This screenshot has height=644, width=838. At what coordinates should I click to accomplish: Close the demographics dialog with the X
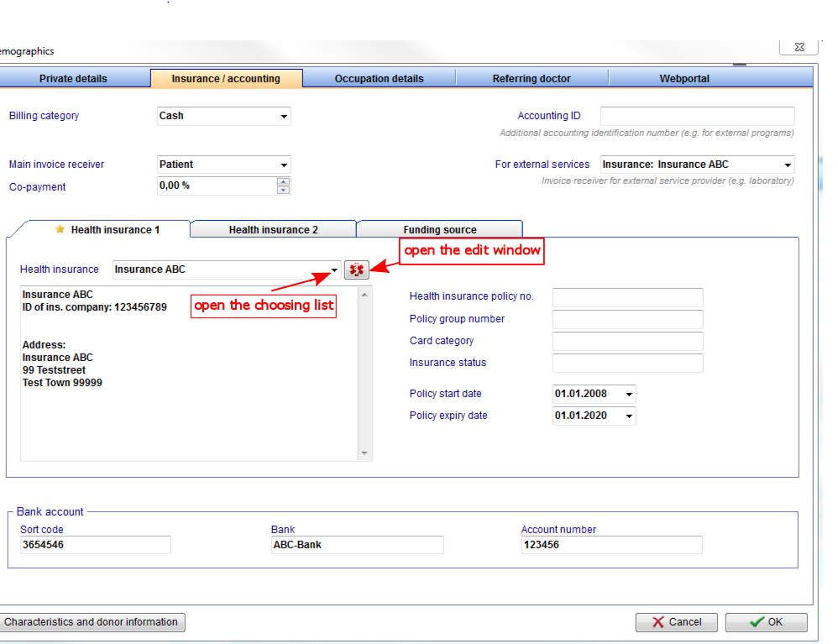pyautogui.click(x=799, y=47)
